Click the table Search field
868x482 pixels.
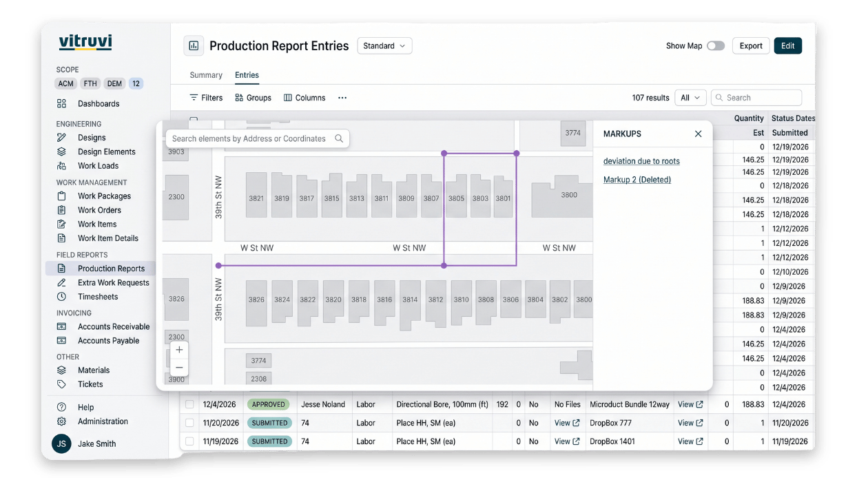[756, 98]
